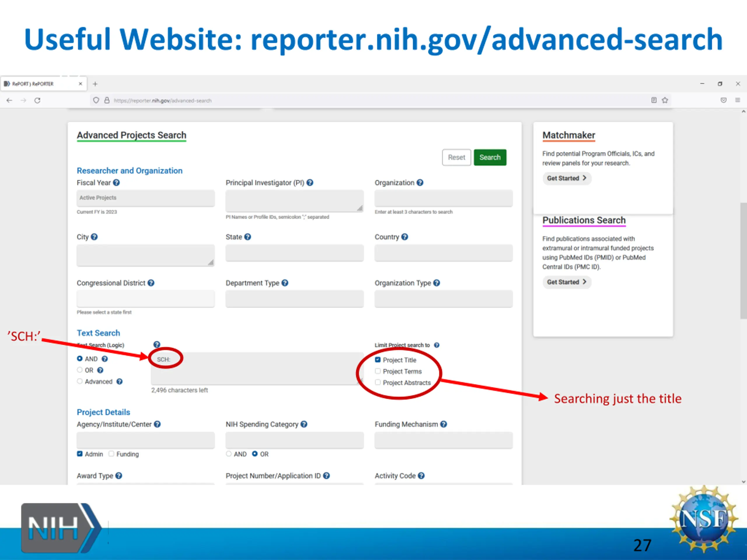The image size is (747, 560).
Task: Click help icon next to AND option
Action: tap(105, 359)
